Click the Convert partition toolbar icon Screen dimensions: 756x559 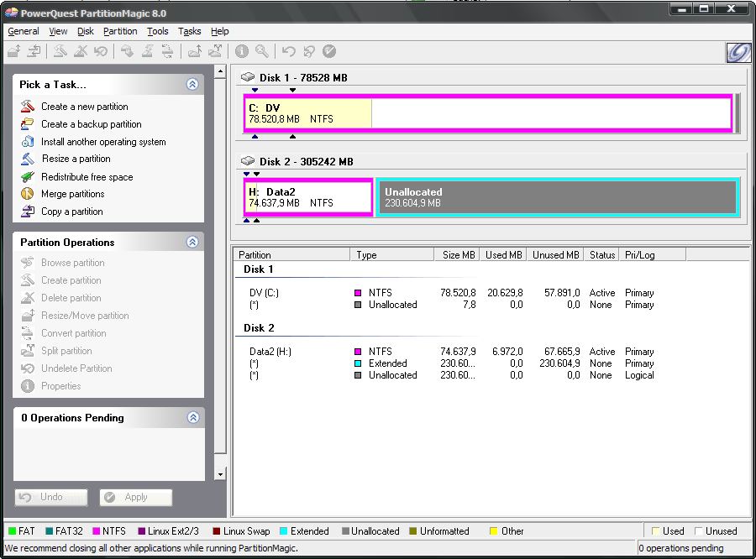(x=167, y=51)
